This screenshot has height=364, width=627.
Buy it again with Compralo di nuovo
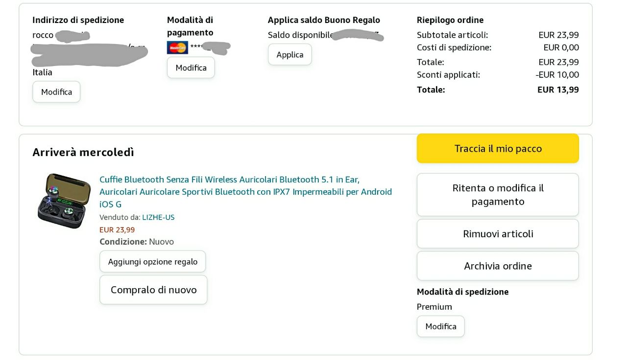153,290
